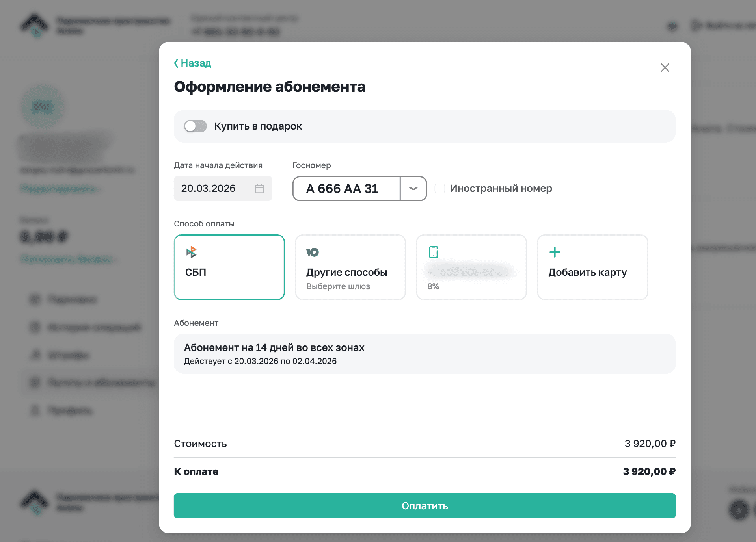Expand the license plate dropdown arrow
The width and height of the screenshot is (756, 542).
pyautogui.click(x=413, y=189)
